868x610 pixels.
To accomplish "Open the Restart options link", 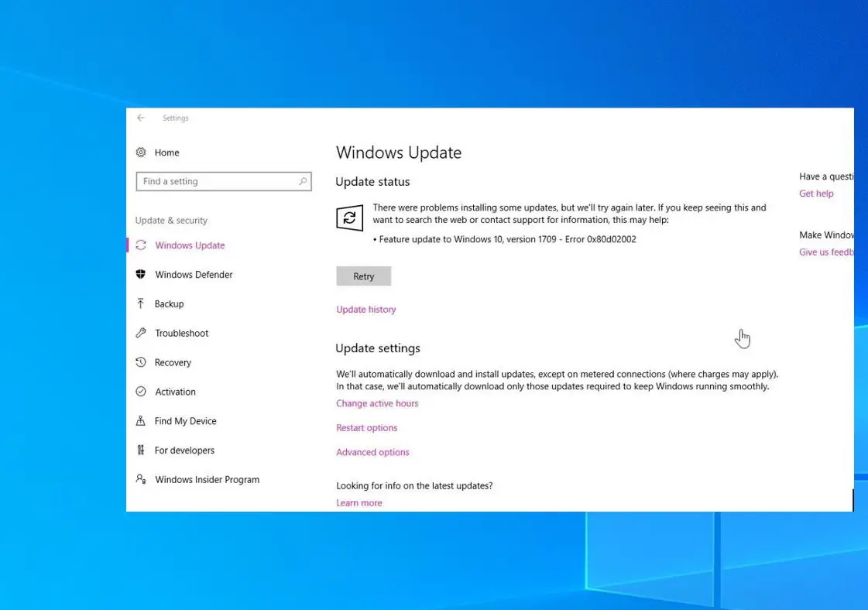I will [366, 428].
